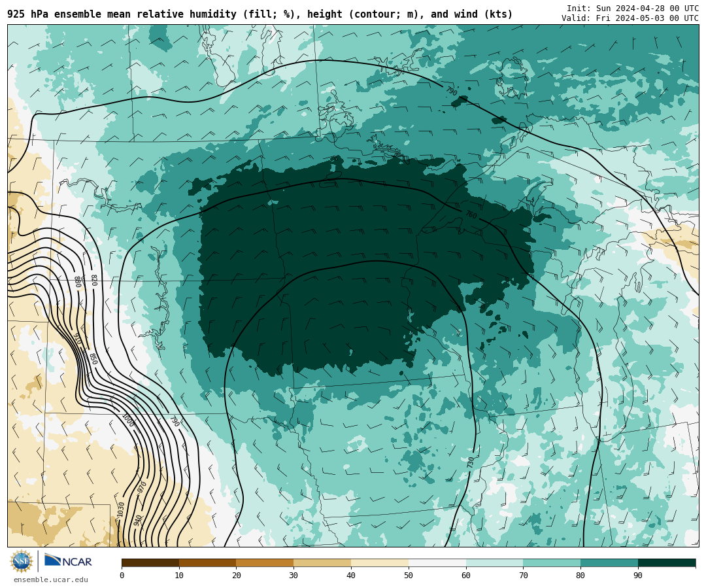Click the colorbar tick label 50
706x588 pixels.
pos(409,576)
